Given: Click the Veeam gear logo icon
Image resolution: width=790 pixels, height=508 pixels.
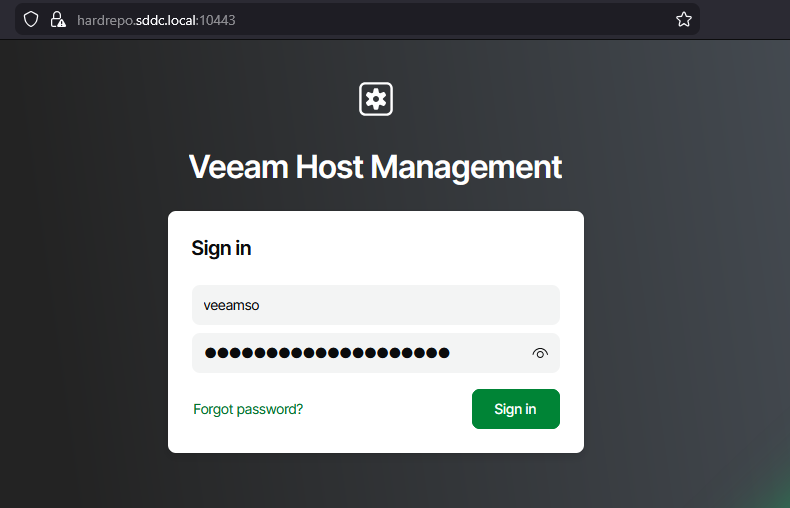Looking at the screenshot, I should coord(376,98).
